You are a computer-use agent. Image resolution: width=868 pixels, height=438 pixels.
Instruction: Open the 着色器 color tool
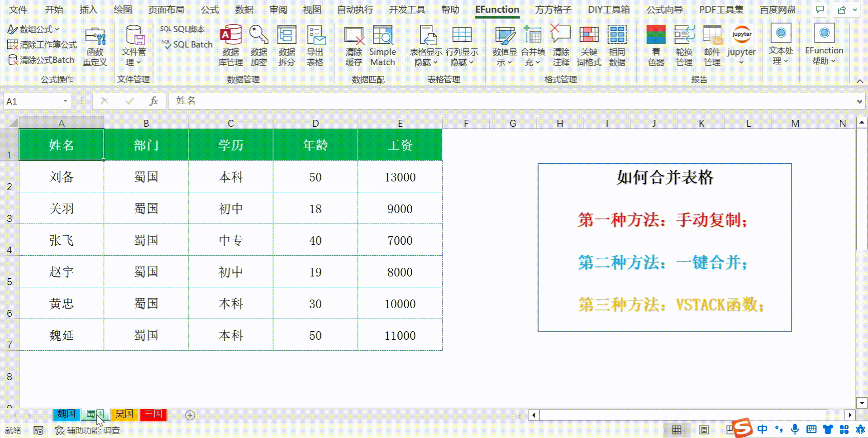click(656, 46)
